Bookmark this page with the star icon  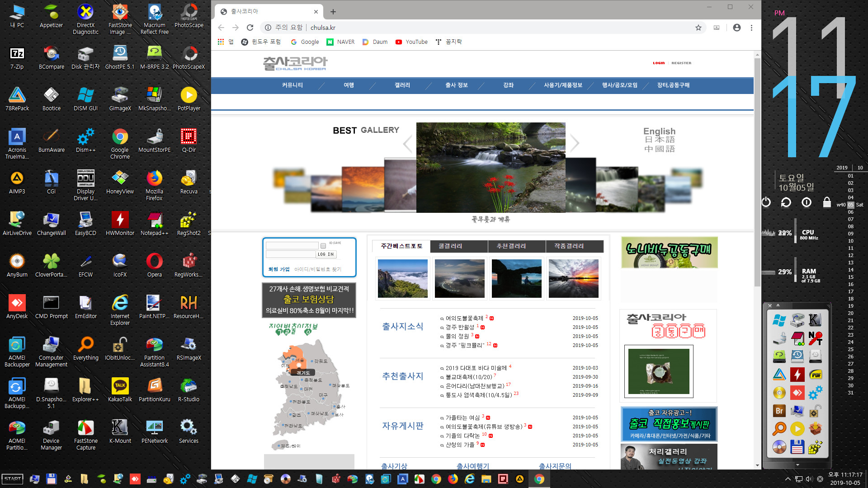698,28
